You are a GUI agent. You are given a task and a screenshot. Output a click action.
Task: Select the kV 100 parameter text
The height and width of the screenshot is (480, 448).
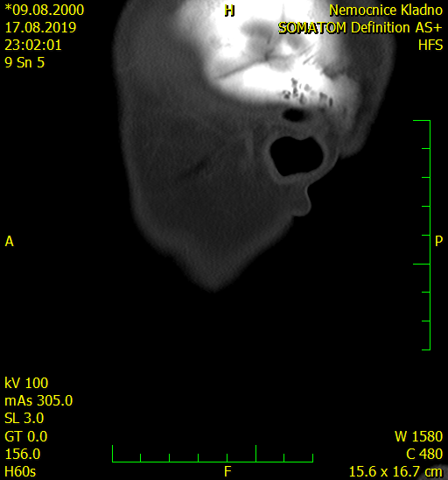coord(26,384)
